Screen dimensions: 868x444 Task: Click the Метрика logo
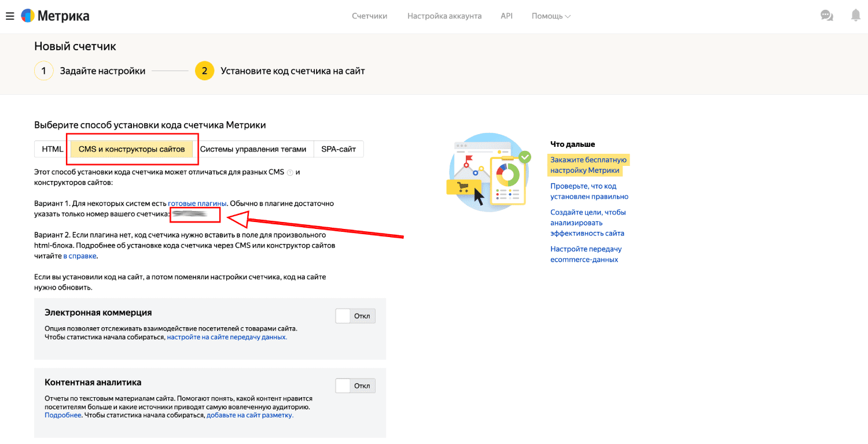[56, 16]
